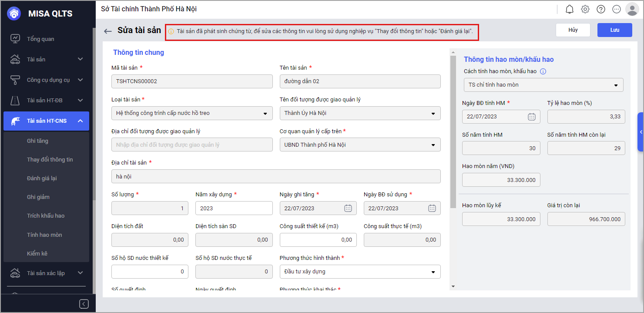The height and width of the screenshot is (313, 644).
Task: Click the help question mark icon
Action: (601, 9)
